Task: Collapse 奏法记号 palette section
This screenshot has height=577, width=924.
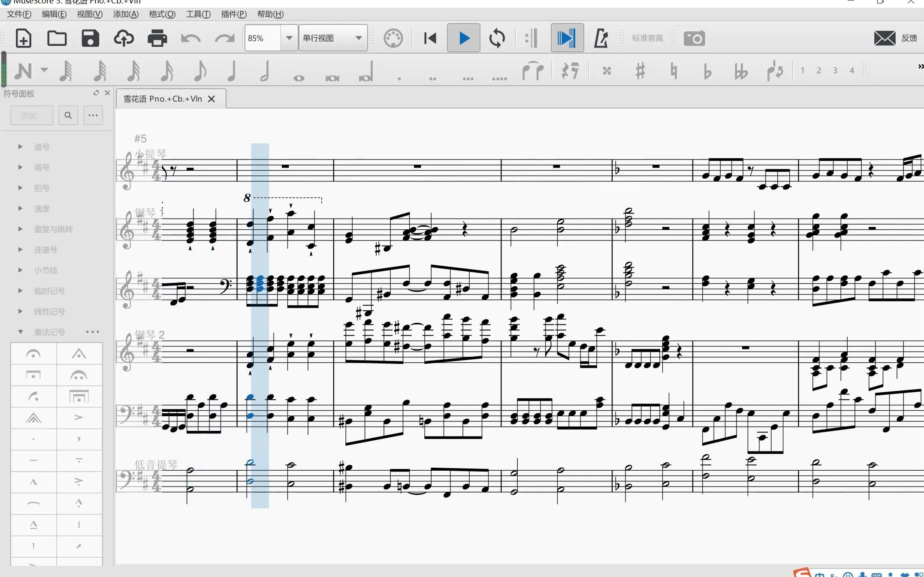Action: [x=20, y=332]
